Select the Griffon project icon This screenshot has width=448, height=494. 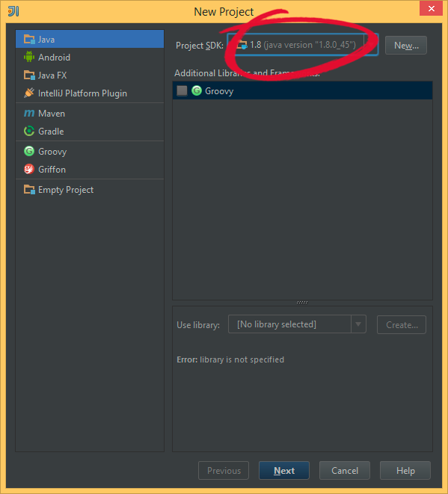tap(29, 169)
